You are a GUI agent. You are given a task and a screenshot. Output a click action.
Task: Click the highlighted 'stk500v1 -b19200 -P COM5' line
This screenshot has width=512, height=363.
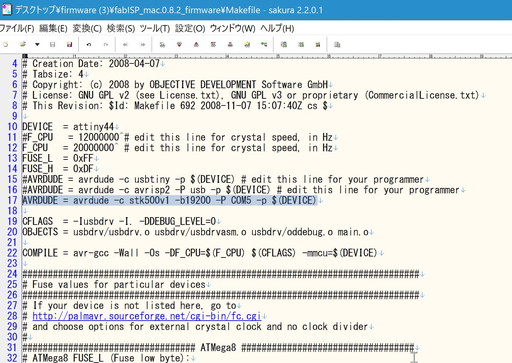pos(169,200)
